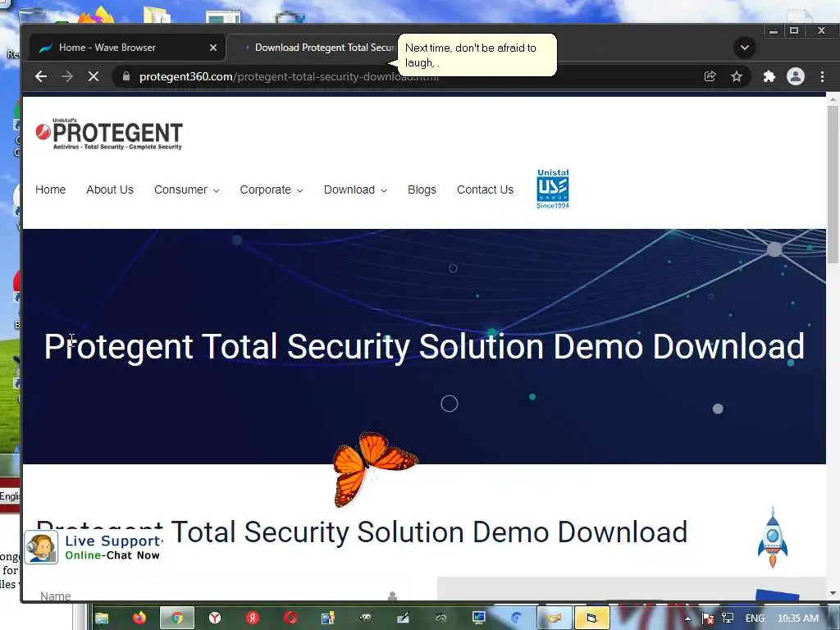Open the network status tray icon
This screenshot has height=630, width=840.
(728, 619)
